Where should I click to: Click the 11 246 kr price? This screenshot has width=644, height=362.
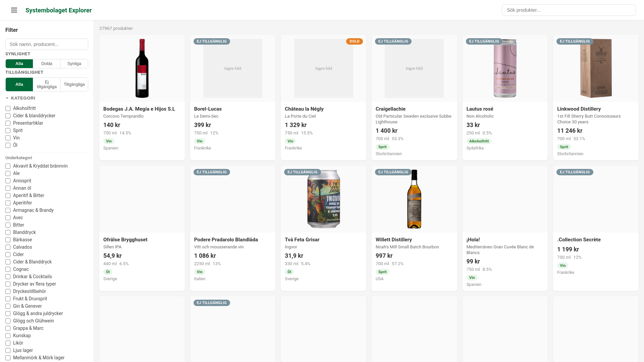(x=570, y=131)
